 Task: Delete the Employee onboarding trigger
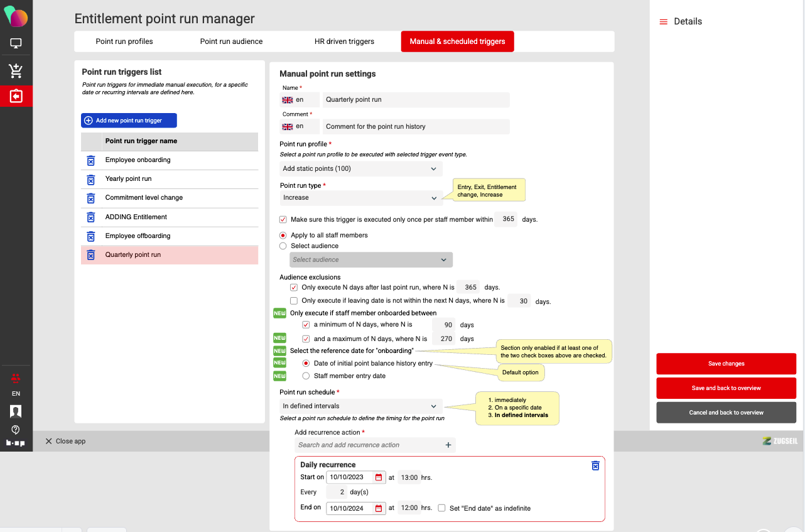pos(90,160)
